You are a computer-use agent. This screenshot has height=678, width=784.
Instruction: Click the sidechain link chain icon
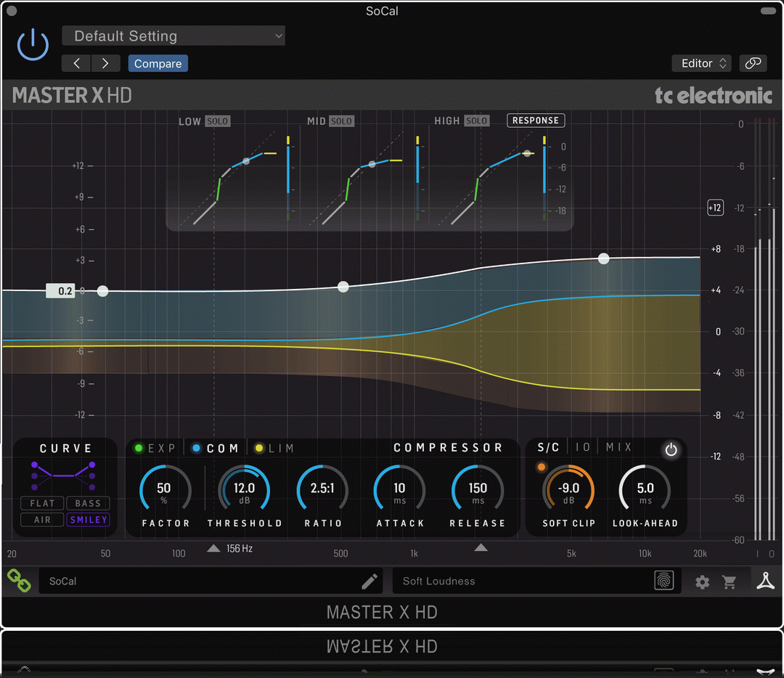pyautogui.click(x=753, y=63)
